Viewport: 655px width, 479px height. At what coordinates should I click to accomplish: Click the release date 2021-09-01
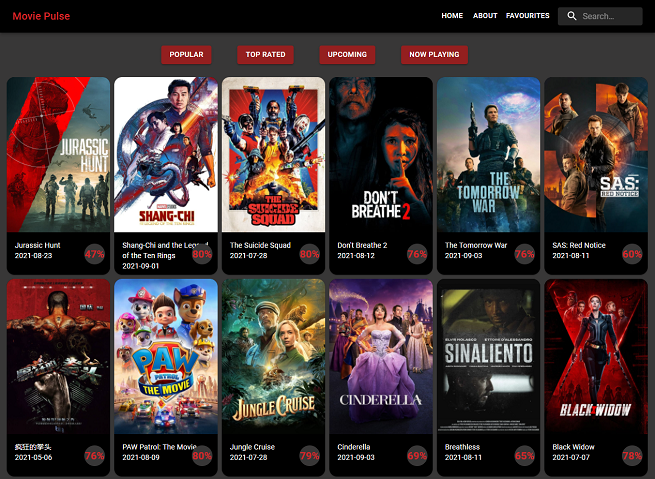[141, 266]
